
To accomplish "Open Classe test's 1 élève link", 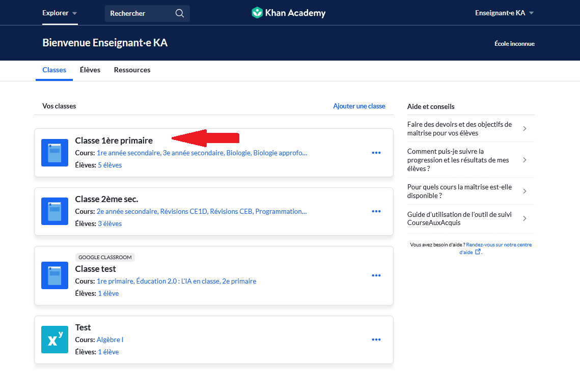I will coord(108,293).
